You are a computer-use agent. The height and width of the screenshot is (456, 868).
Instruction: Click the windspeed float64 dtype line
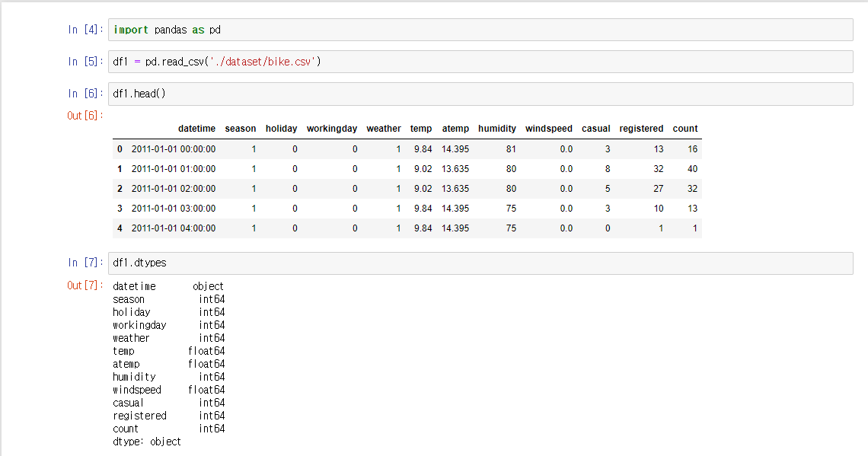point(168,390)
